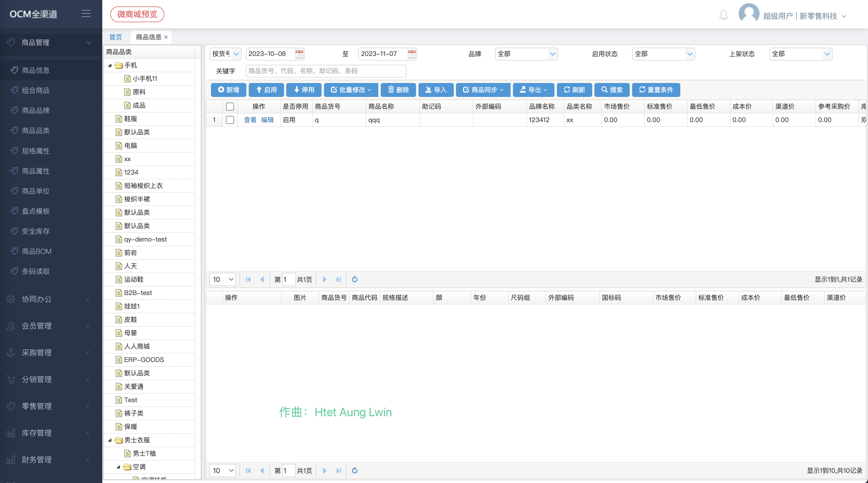
Task: Collapse the 男士衣服 tree folder
Action: (x=110, y=440)
